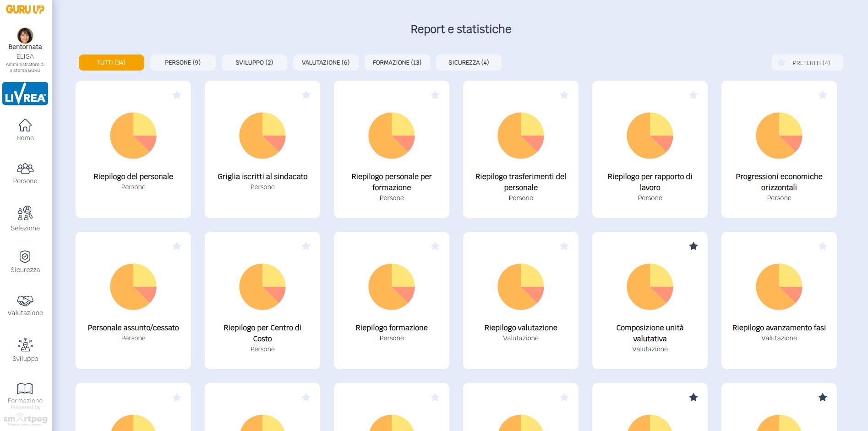The image size is (868, 431).
Task: Open Progressioni economiche orizzontali chart
Action: click(x=779, y=136)
